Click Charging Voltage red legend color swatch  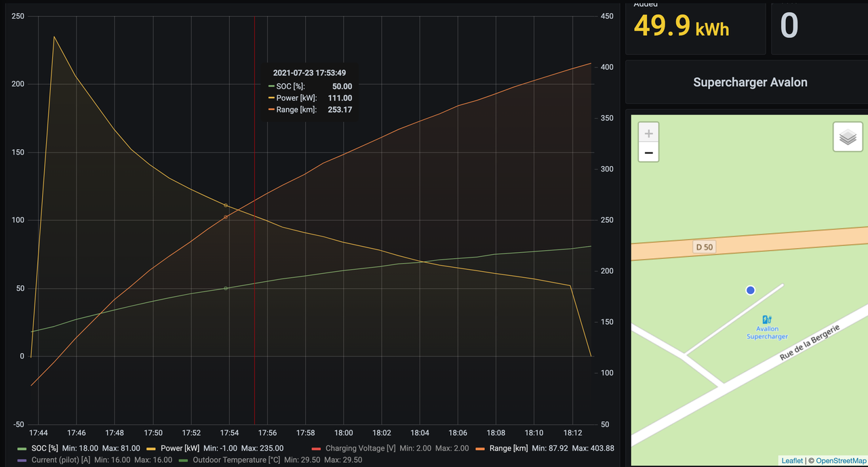[316, 449]
